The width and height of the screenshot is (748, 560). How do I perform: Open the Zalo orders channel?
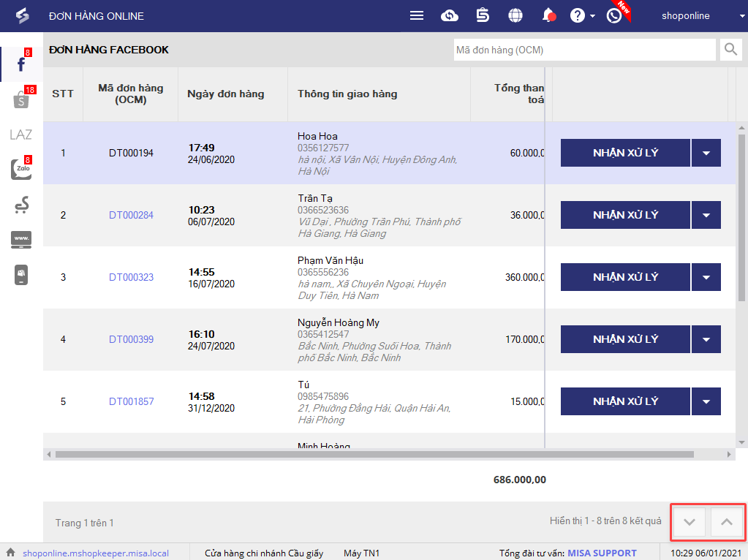click(21, 170)
